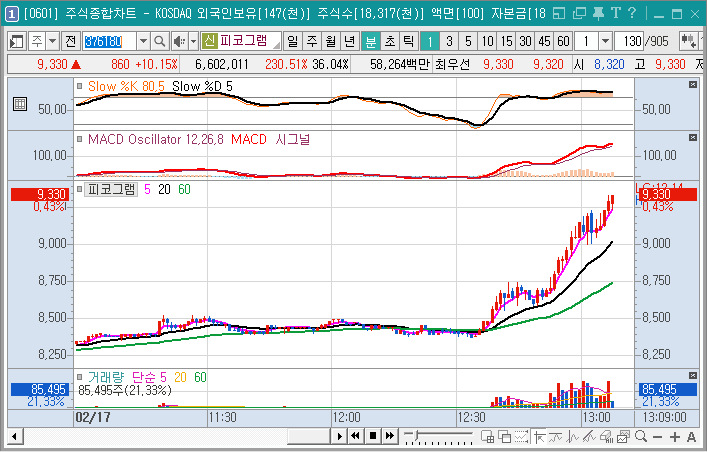Open help with the question mark icon

[x=632, y=14]
